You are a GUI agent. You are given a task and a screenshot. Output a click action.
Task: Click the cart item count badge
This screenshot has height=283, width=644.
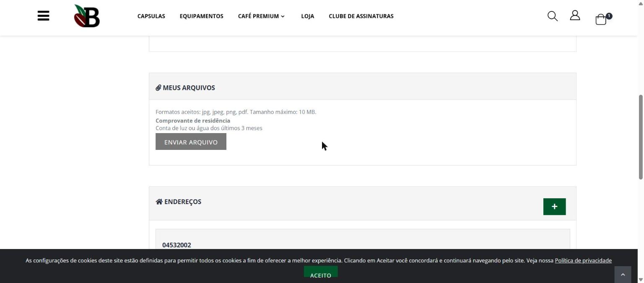pyautogui.click(x=609, y=16)
